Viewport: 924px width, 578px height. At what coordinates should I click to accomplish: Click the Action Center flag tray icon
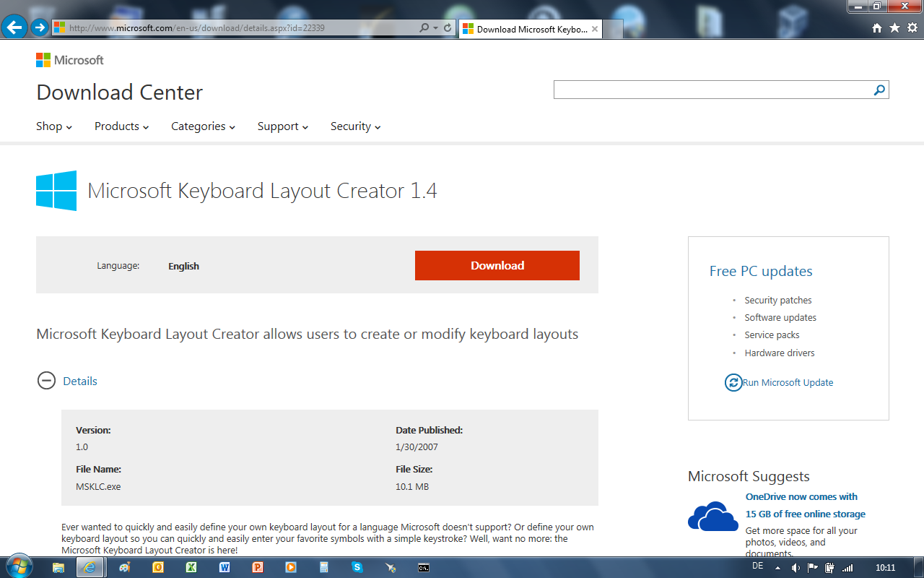[813, 568]
